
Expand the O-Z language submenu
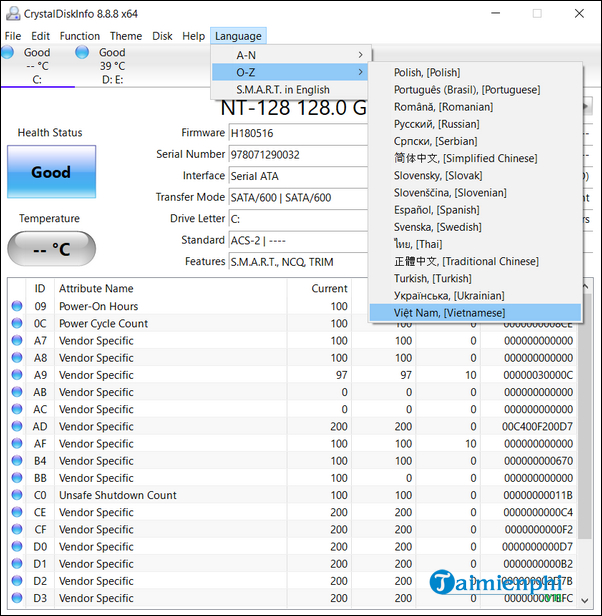[290, 72]
